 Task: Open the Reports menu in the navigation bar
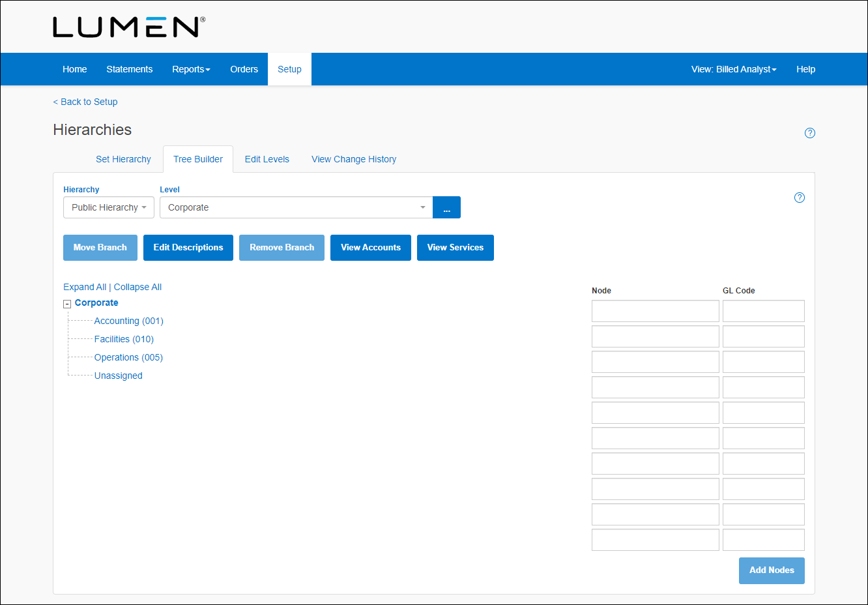click(x=191, y=69)
